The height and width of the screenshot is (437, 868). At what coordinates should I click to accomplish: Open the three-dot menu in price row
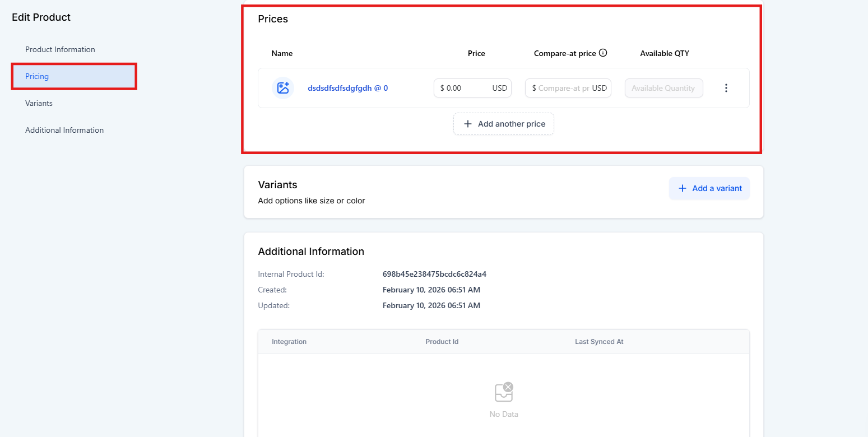(726, 88)
